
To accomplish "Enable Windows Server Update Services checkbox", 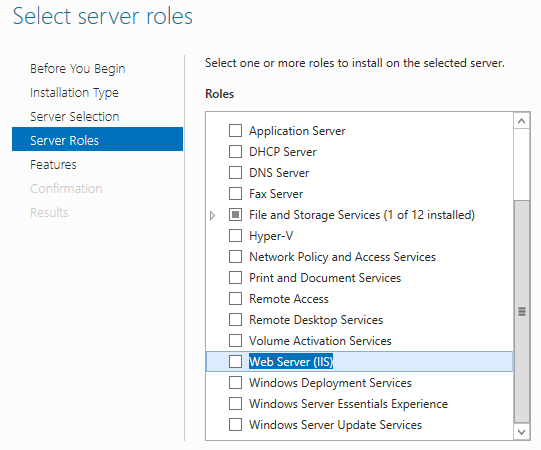I will pyautogui.click(x=235, y=425).
